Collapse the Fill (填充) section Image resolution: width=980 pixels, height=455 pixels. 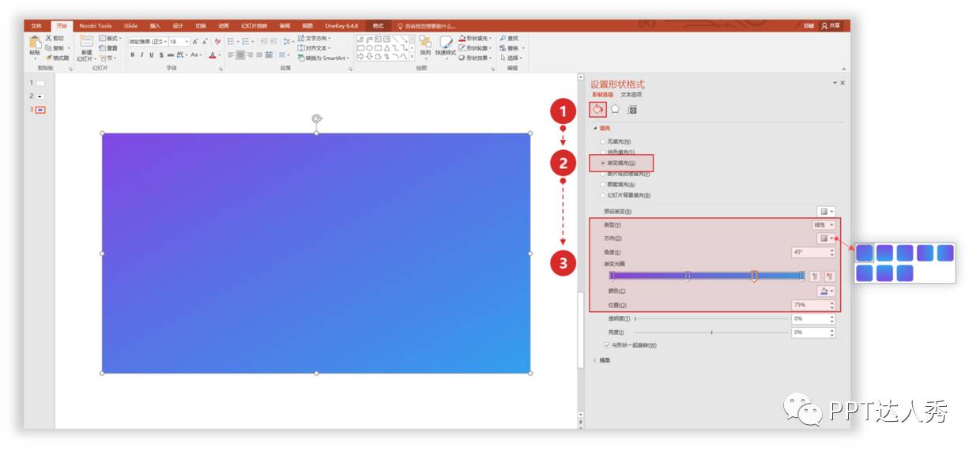pyautogui.click(x=595, y=127)
